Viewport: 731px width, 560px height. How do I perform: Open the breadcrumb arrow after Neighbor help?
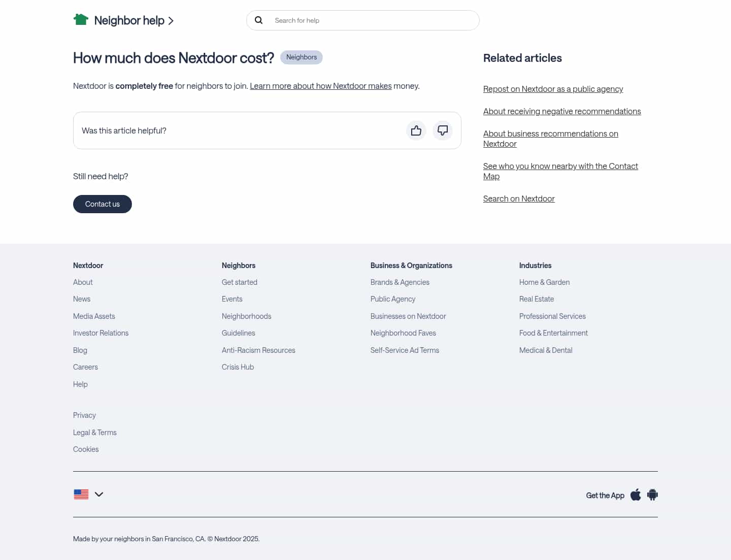coord(171,21)
